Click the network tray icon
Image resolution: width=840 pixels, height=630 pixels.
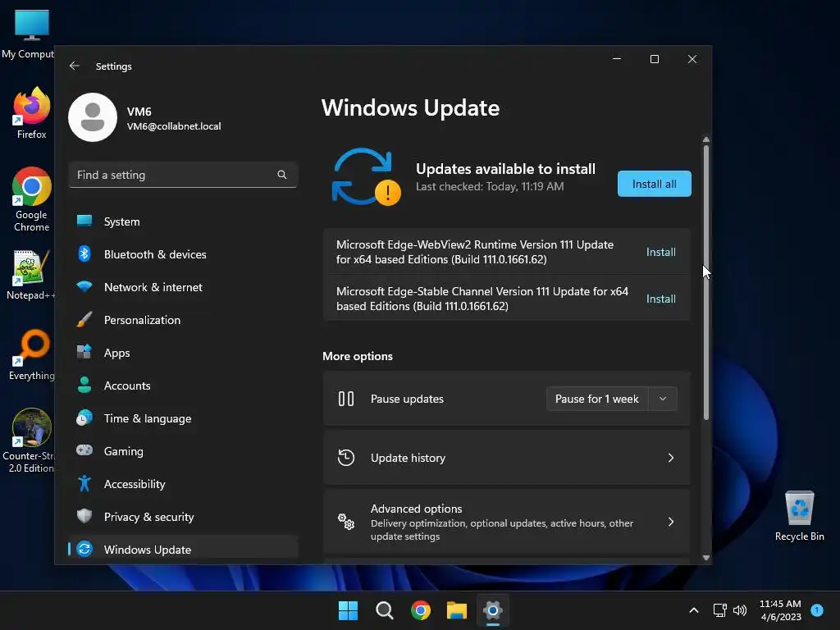pyautogui.click(x=719, y=610)
